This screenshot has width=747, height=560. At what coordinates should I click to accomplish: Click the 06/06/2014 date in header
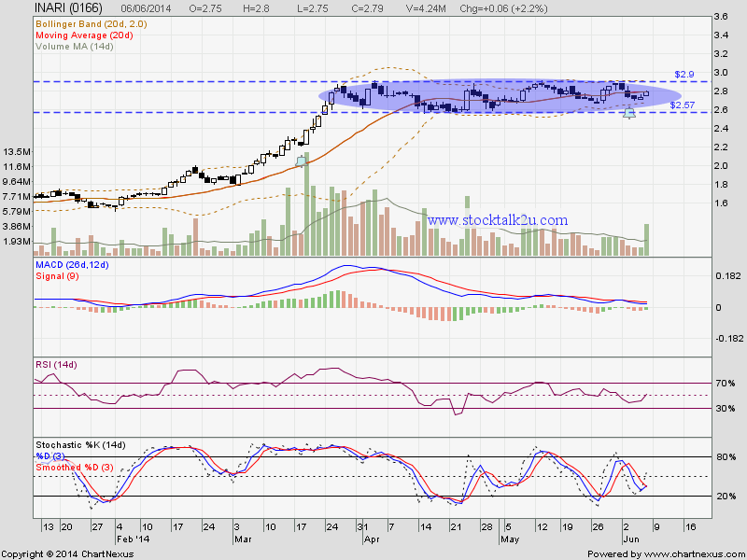coord(146,8)
